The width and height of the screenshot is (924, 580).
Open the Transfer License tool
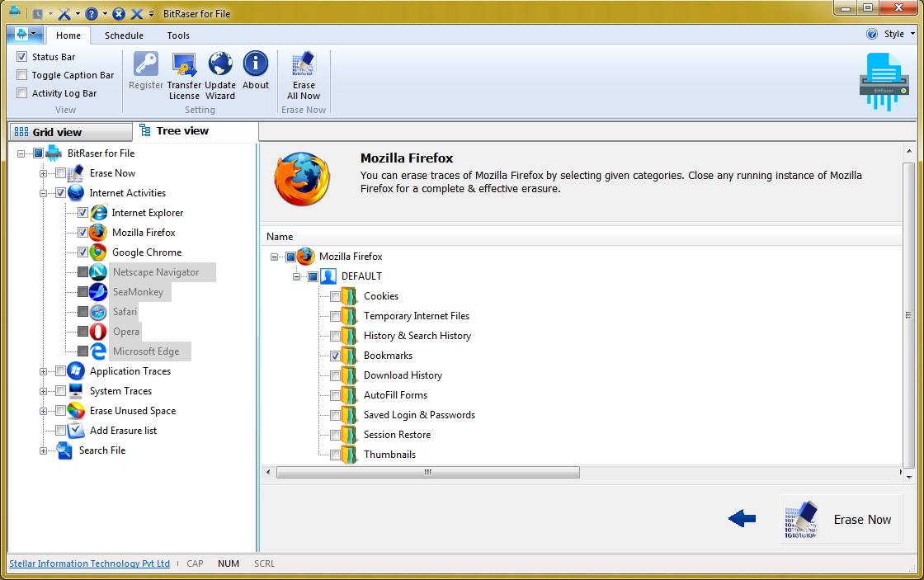point(184,75)
